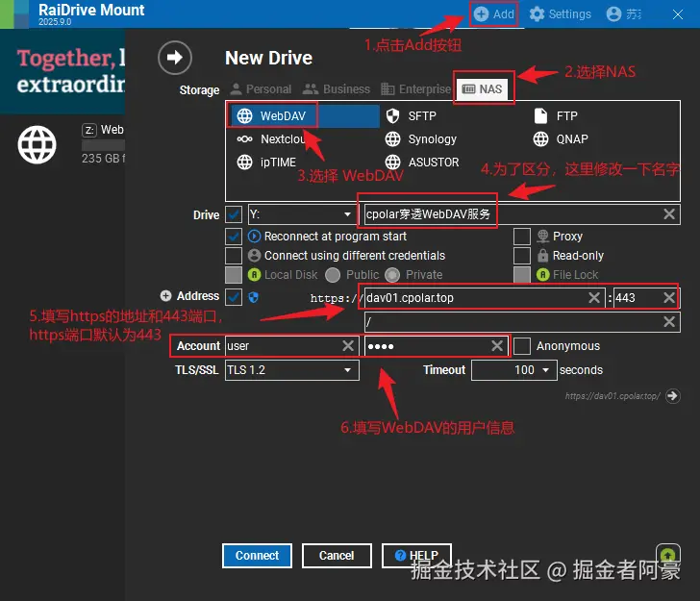Open the Y: drive letter dropdown

303,214
